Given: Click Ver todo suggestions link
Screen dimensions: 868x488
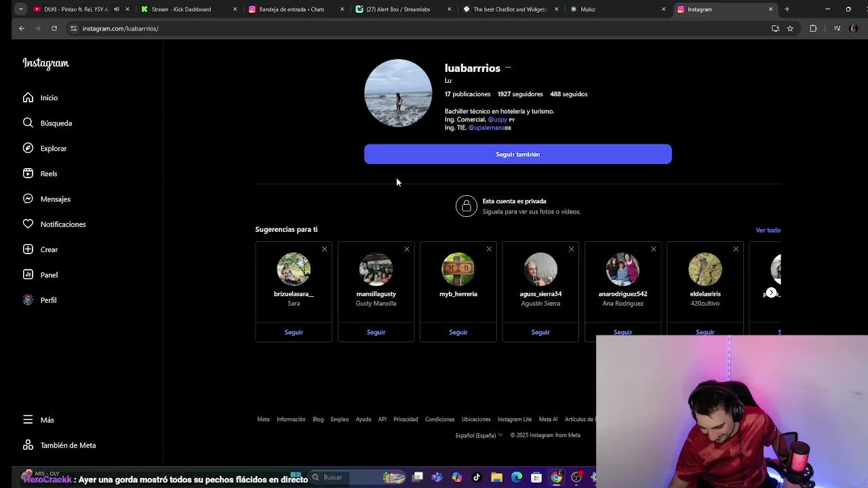Looking at the screenshot, I should (768, 230).
